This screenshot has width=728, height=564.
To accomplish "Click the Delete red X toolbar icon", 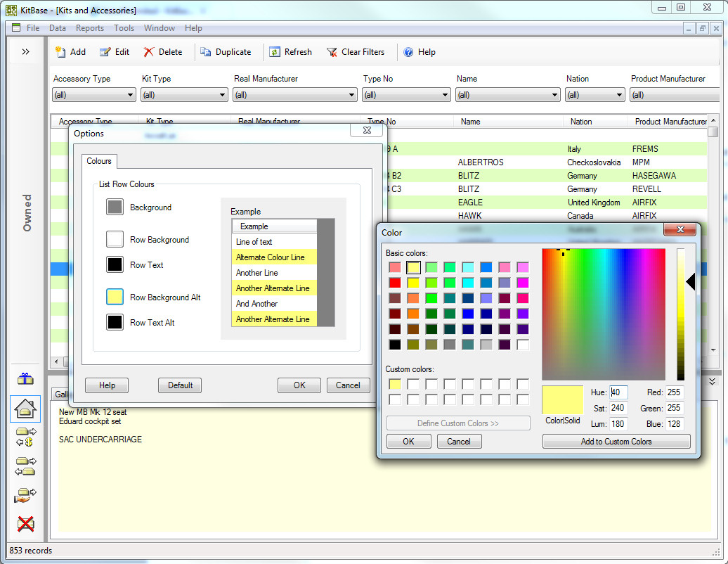I will pos(148,52).
